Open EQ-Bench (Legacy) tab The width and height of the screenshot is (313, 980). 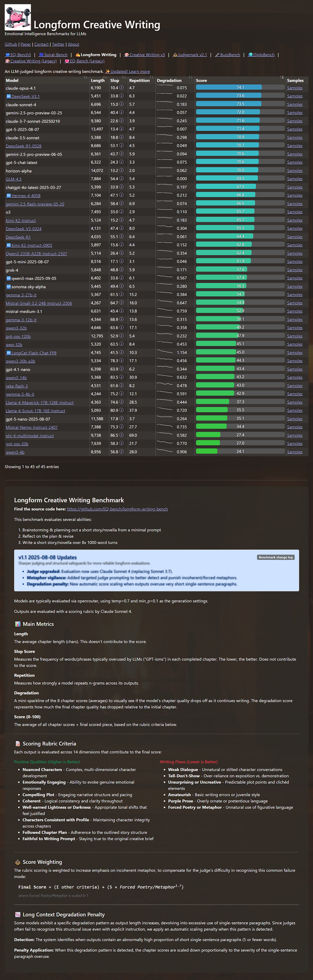[x=85, y=61]
